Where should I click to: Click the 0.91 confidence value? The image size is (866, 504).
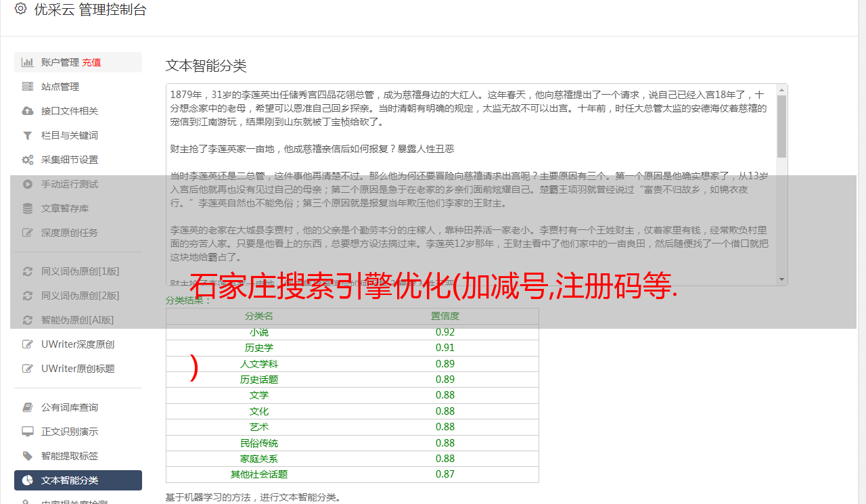(445, 348)
